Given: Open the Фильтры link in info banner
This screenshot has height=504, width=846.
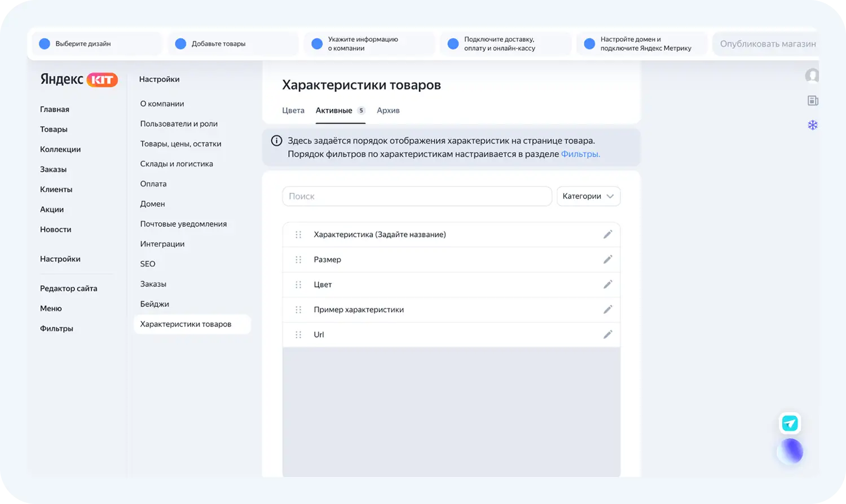Looking at the screenshot, I should pyautogui.click(x=580, y=154).
